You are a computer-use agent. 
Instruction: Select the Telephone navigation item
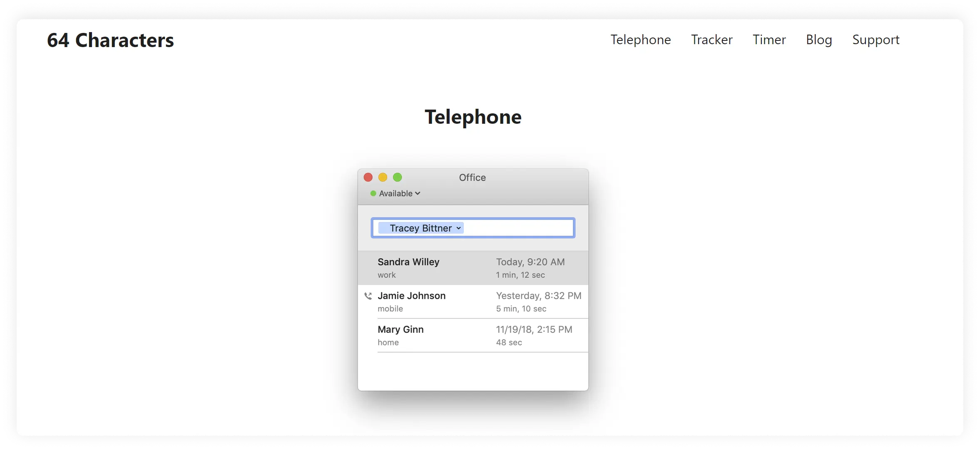tap(640, 40)
